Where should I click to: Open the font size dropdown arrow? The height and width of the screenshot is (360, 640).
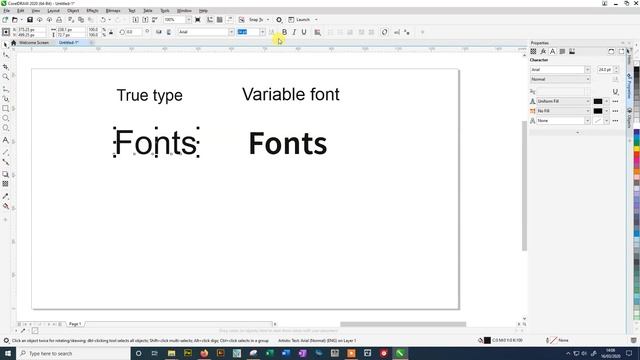(x=262, y=32)
